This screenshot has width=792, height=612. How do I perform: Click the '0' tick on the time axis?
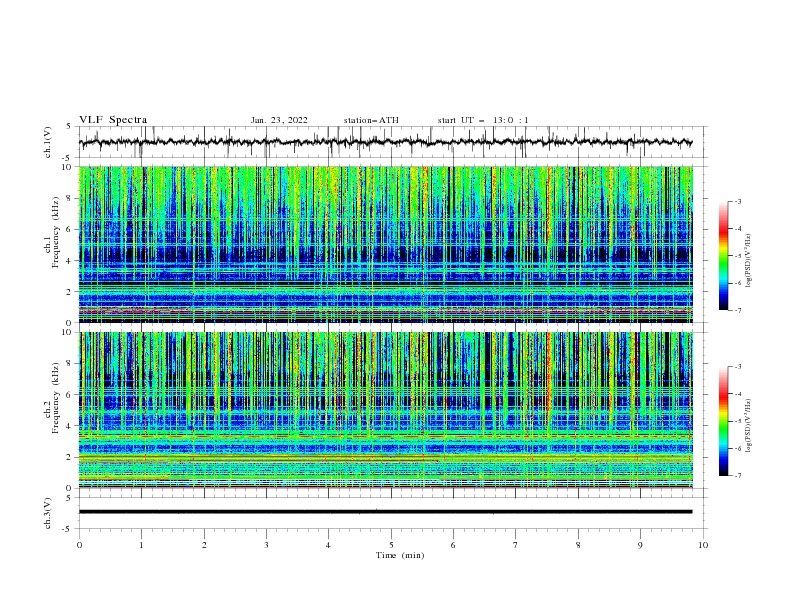[x=79, y=545]
